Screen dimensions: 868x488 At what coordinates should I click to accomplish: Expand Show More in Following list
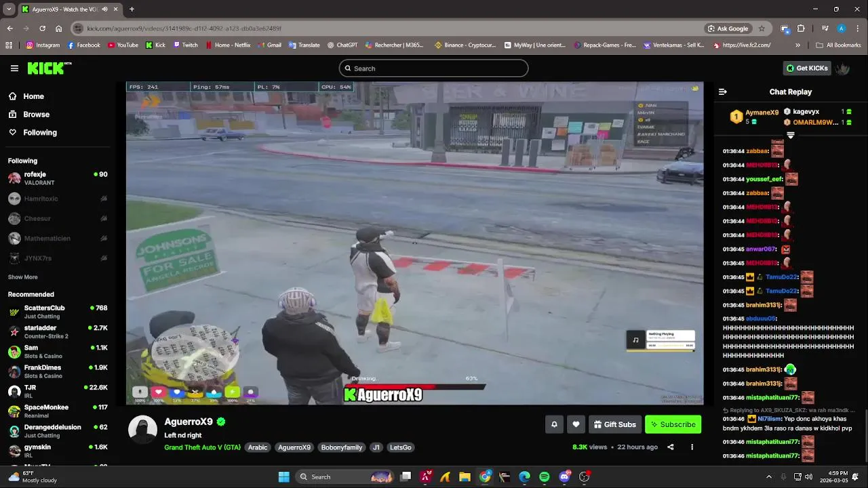click(x=23, y=277)
